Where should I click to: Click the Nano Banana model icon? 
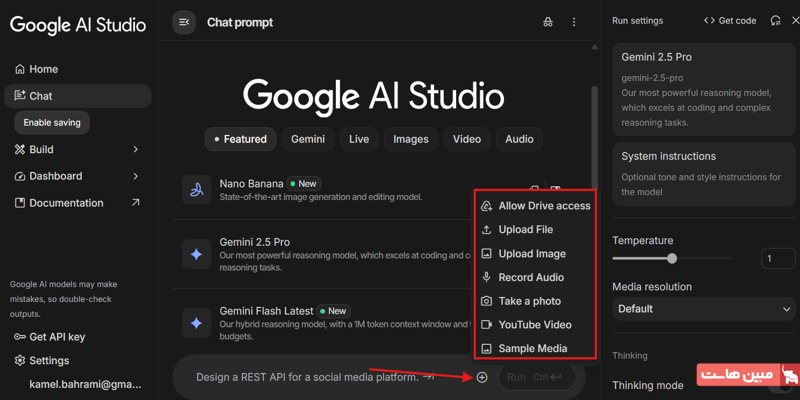coord(198,189)
